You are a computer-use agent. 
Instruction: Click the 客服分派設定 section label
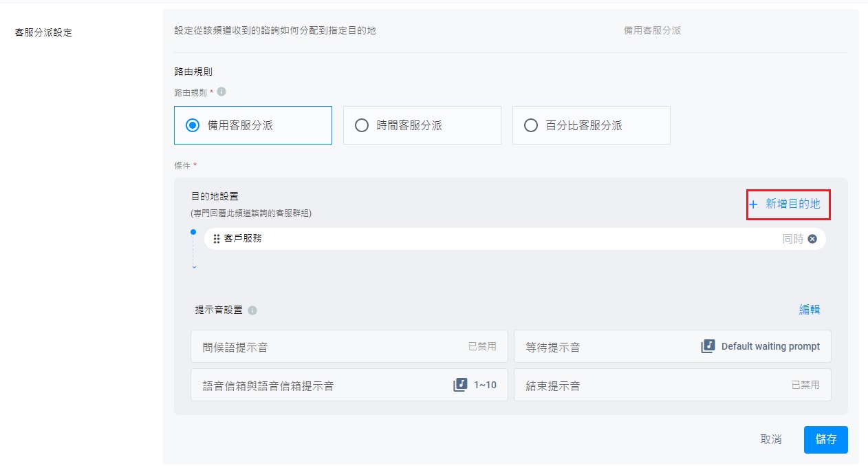tap(43, 32)
